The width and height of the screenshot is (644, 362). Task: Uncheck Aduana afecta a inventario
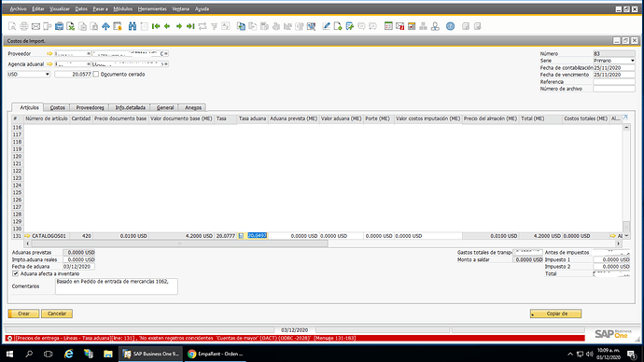16,273
